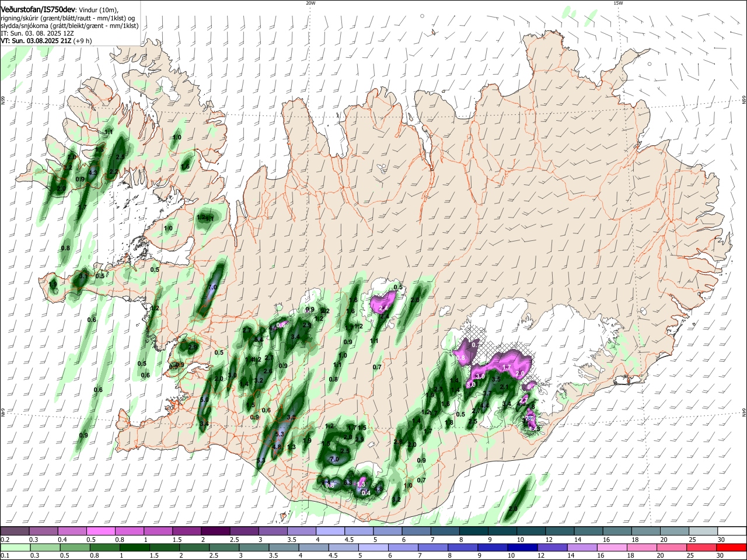
Task: Pick the blue 8 swatch in lower legend
Action: coord(462,547)
